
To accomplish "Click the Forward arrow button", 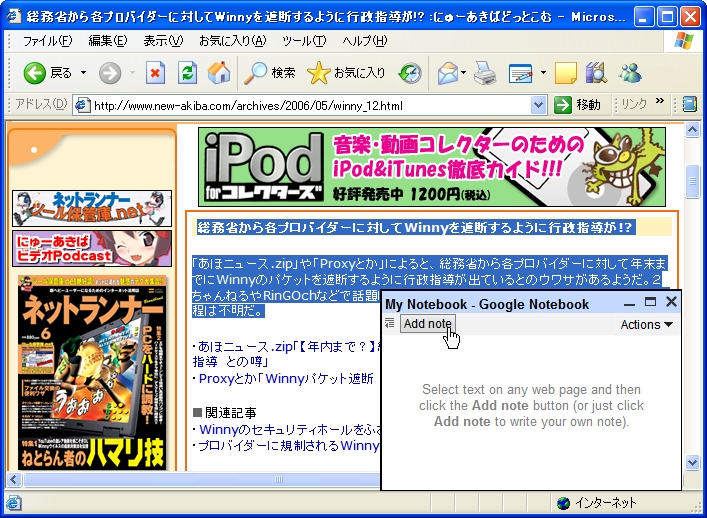I will click(110, 73).
